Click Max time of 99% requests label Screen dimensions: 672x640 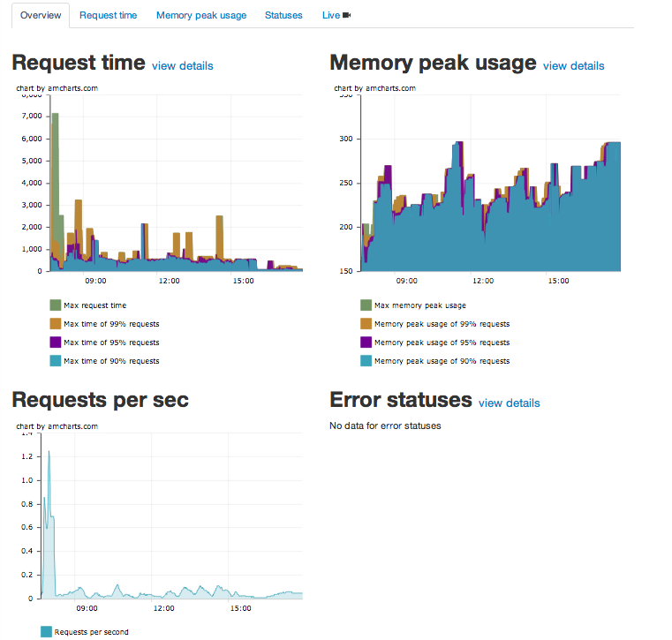pyautogui.click(x=111, y=324)
